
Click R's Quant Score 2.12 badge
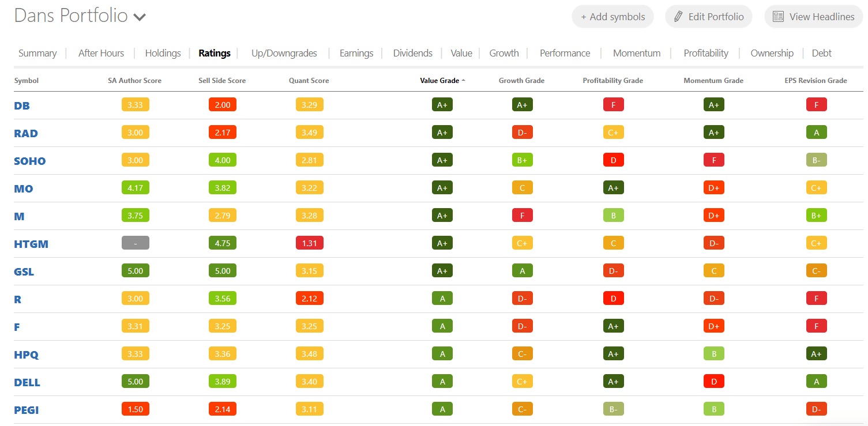pyautogui.click(x=310, y=299)
